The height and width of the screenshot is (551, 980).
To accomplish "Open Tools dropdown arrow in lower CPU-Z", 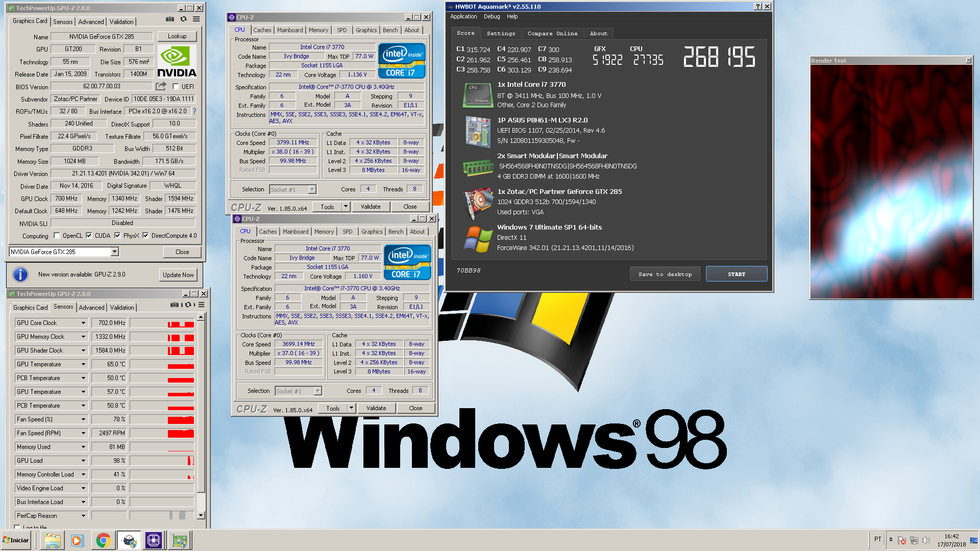I will pyautogui.click(x=351, y=408).
